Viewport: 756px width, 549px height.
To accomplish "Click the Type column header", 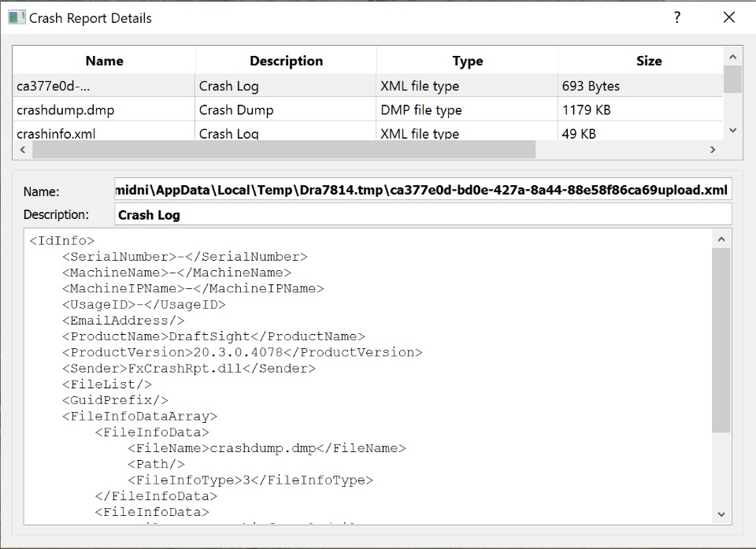I will [467, 61].
